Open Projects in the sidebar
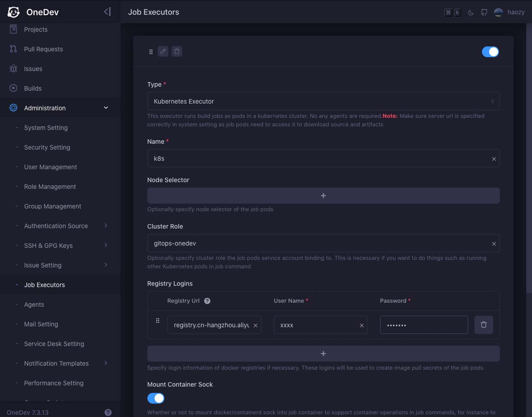The image size is (532, 417). 36,29
